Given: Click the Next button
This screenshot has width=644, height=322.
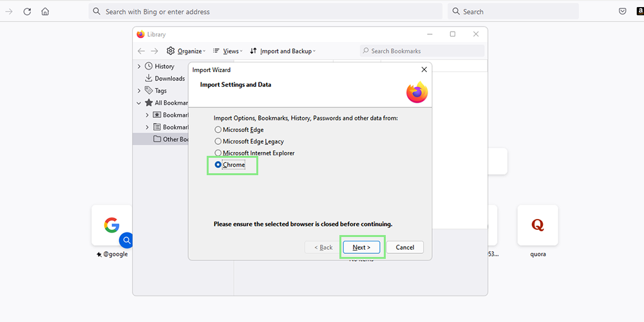Looking at the screenshot, I should click(361, 247).
